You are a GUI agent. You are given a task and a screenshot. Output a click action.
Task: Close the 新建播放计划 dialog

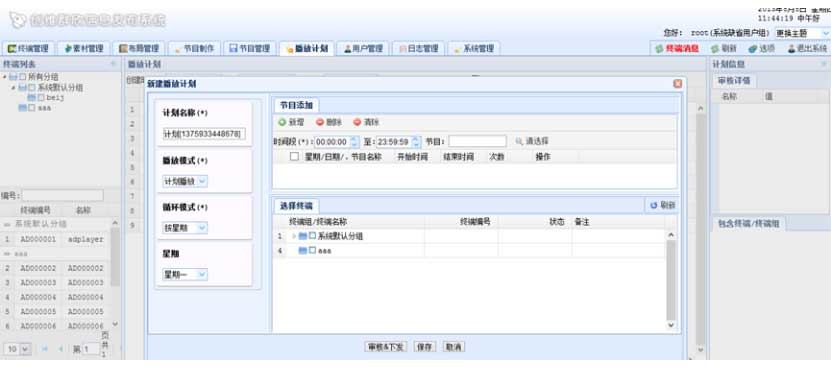pyautogui.click(x=677, y=84)
